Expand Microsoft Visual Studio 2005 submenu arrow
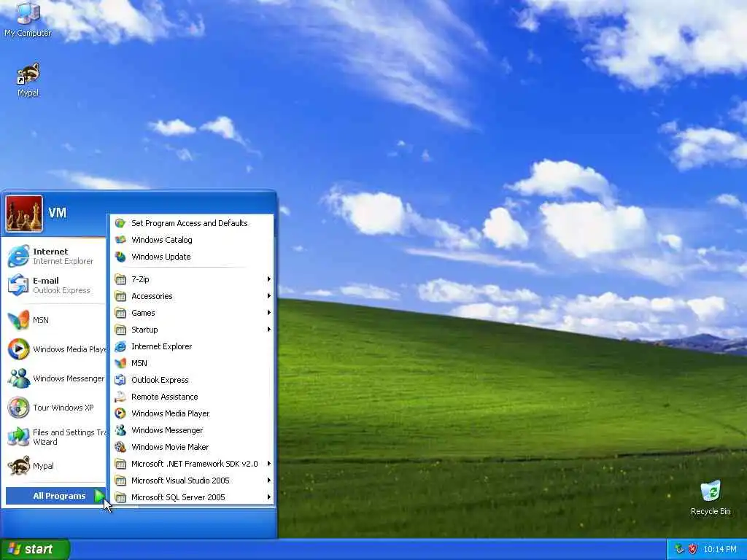 click(x=268, y=481)
